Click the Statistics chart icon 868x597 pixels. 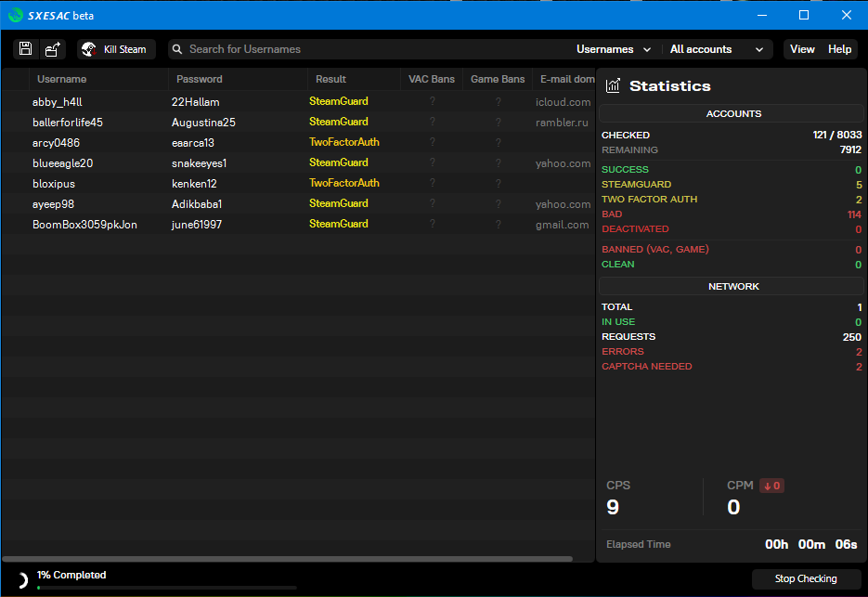(x=613, y=85)
